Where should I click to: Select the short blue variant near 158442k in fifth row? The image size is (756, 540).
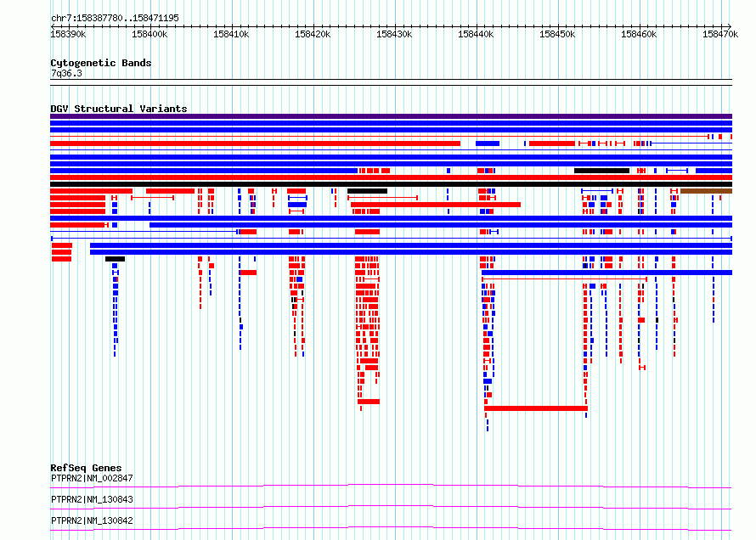click(x=488, y=143)
